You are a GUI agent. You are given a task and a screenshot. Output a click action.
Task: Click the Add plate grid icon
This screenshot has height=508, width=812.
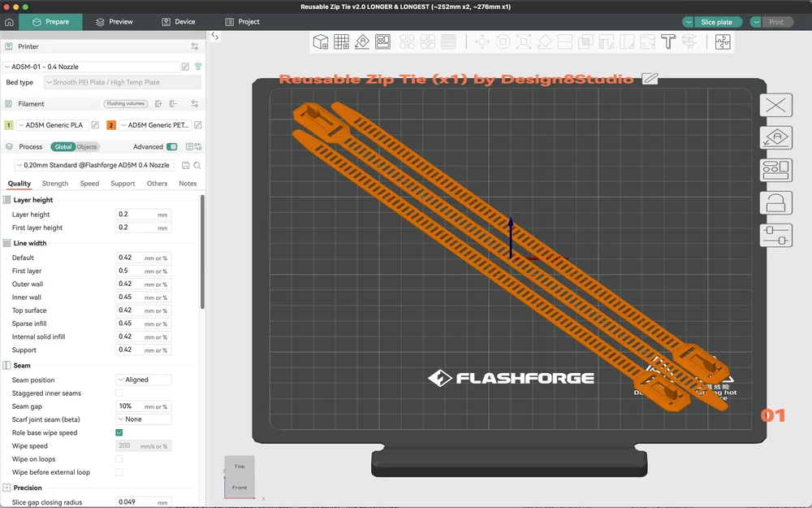[341, 41]
